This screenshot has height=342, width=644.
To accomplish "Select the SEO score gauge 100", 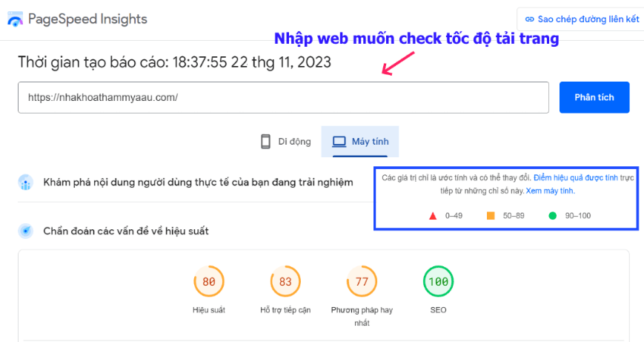I will coord(438,282).
